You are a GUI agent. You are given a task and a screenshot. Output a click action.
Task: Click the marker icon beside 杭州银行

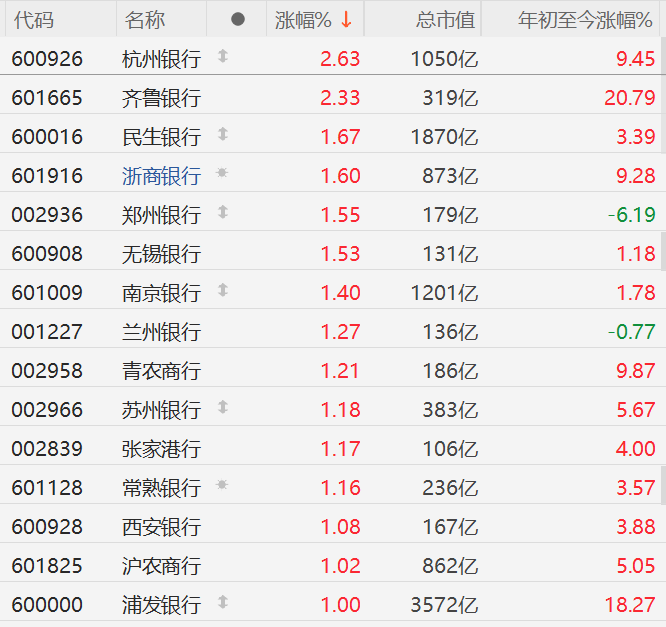pos(223,56)
